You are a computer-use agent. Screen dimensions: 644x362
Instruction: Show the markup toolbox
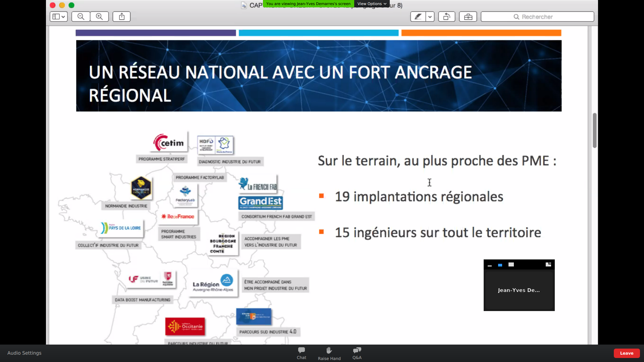[468, 16]
